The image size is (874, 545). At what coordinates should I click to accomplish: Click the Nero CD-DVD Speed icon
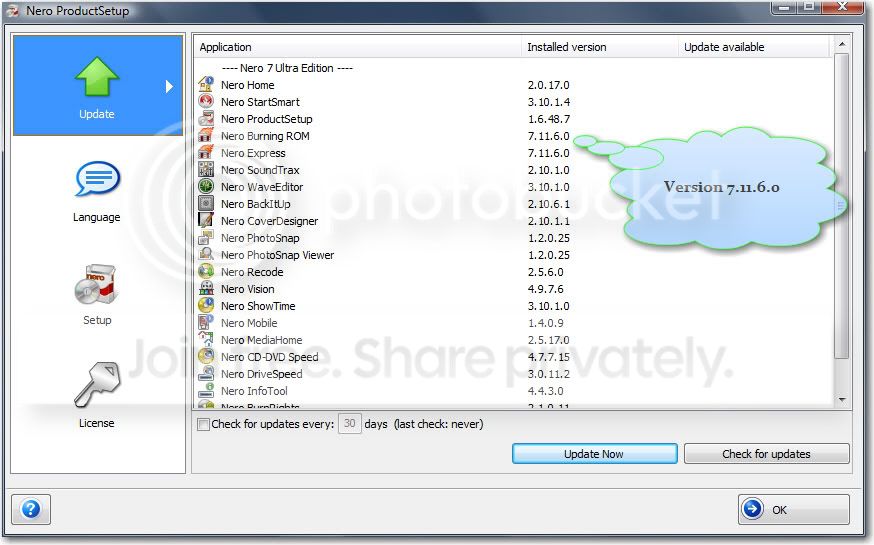tap(206, 357)
